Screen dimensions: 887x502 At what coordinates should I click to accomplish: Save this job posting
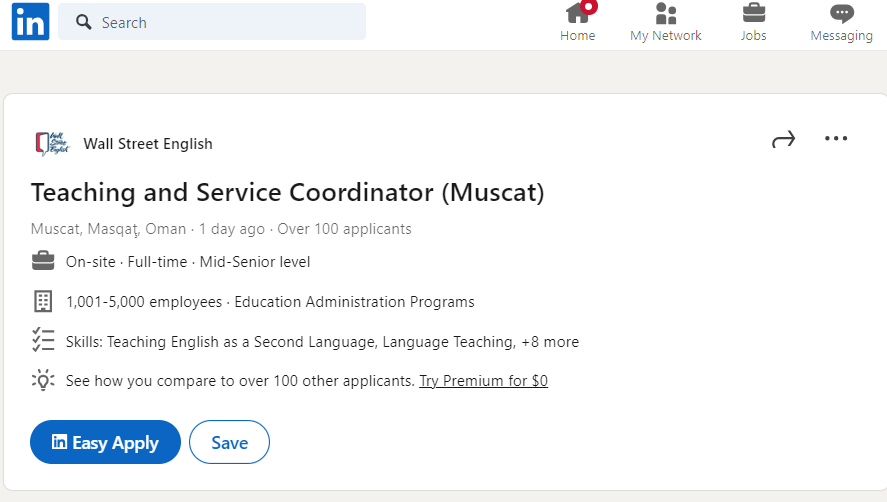click(229, 442)
